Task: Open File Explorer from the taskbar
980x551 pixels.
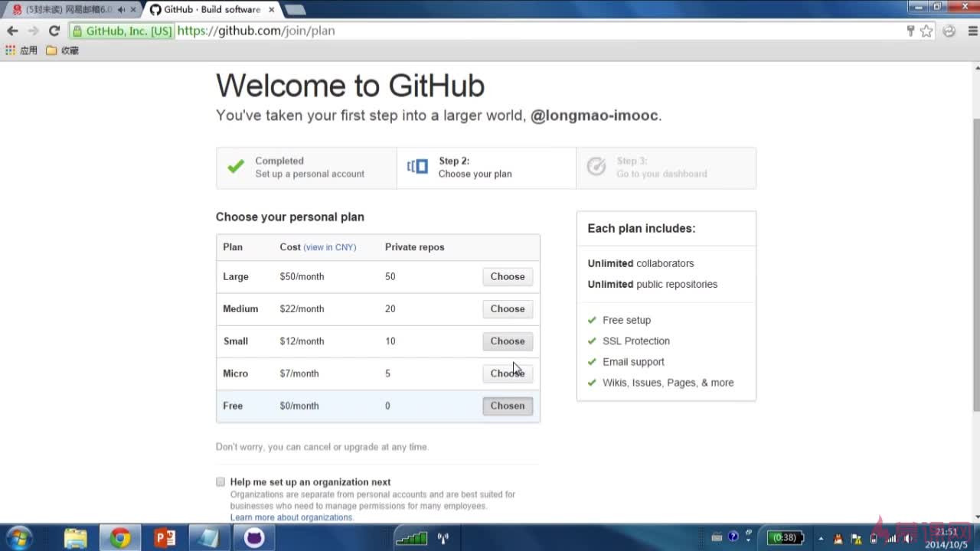Action: pyautogui.click(x=75, y=538)
